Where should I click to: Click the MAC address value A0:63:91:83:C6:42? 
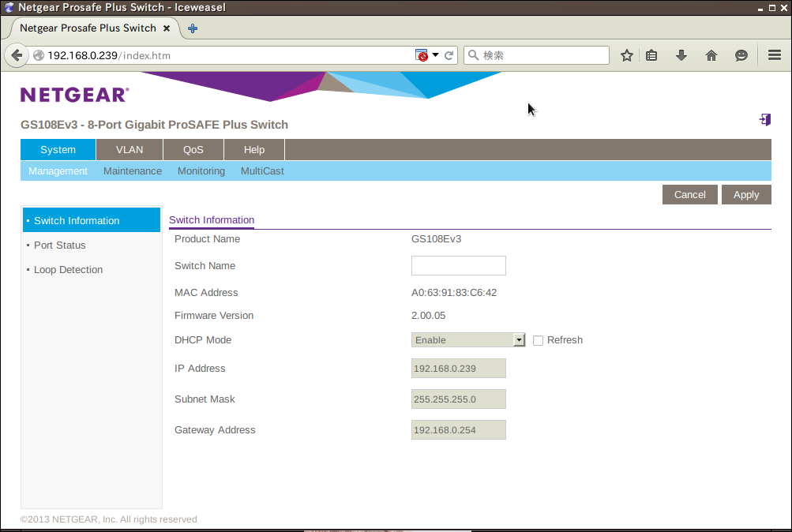453,293
